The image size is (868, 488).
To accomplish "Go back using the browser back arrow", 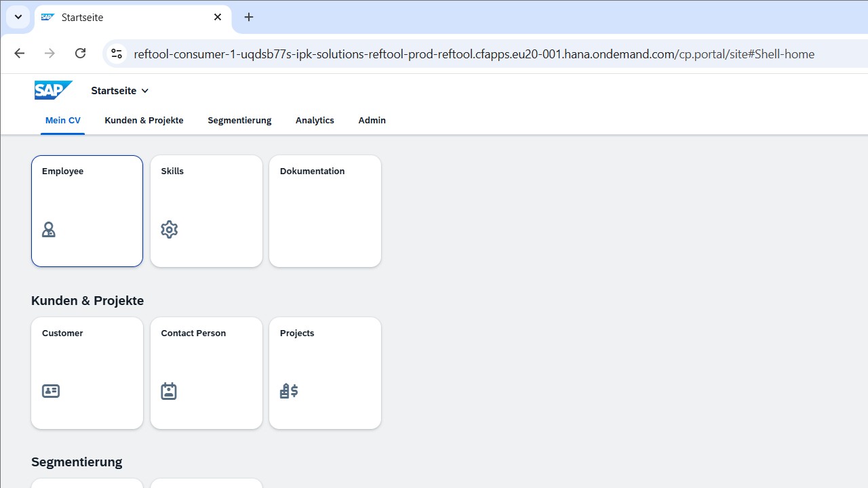I will (x=19, y=54).
